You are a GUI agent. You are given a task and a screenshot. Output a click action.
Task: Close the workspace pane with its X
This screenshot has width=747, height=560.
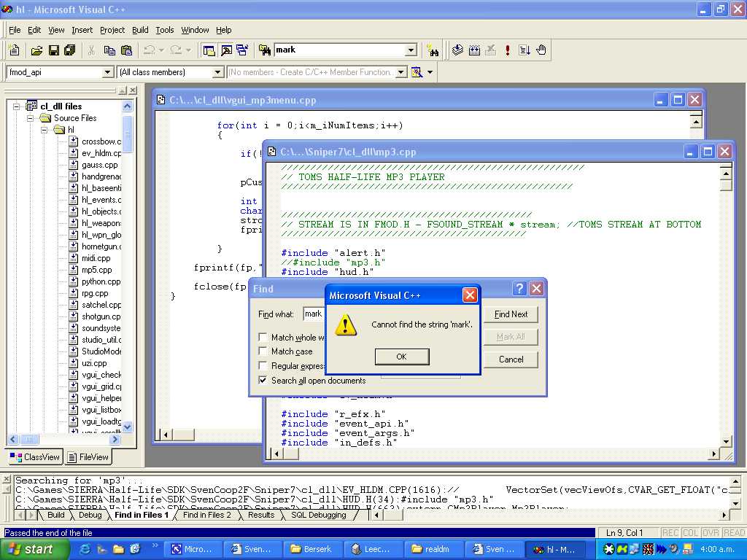click(x=133, y=90)
